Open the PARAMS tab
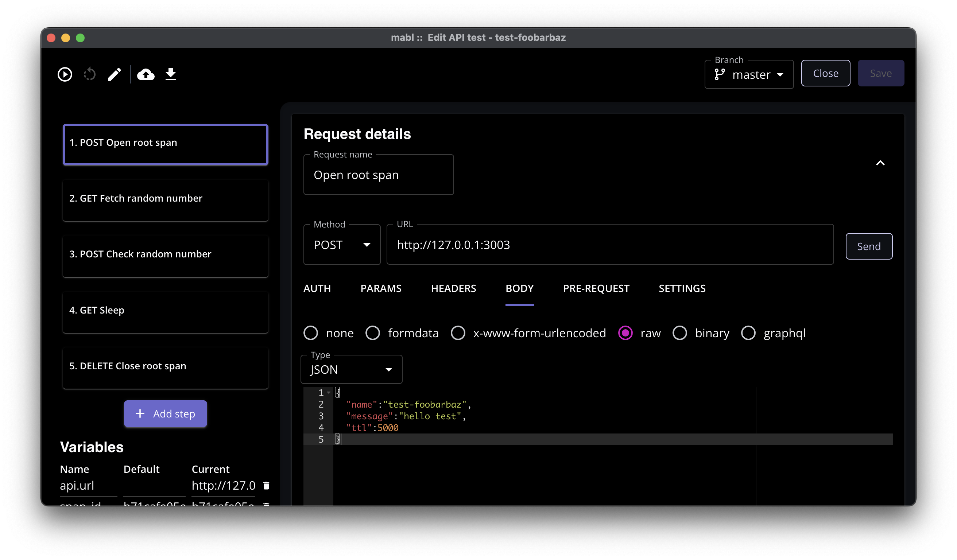The width and height of the screenshot is (957, 560). point(381,288)
